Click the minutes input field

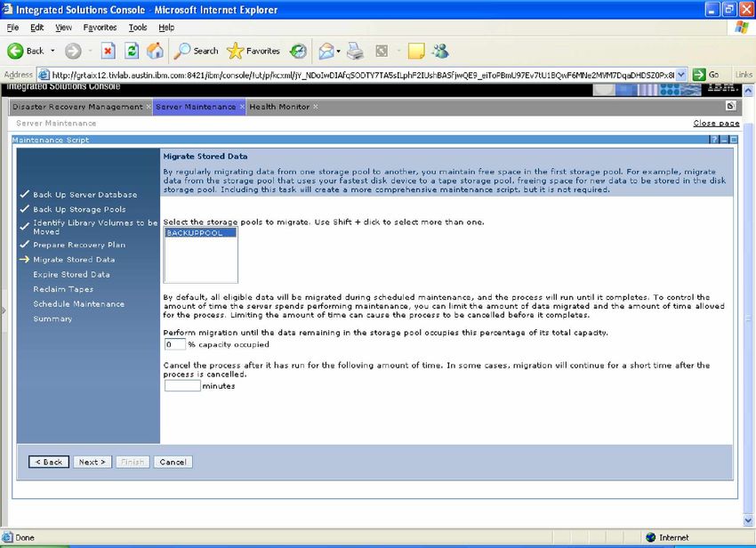click(182, 386)
